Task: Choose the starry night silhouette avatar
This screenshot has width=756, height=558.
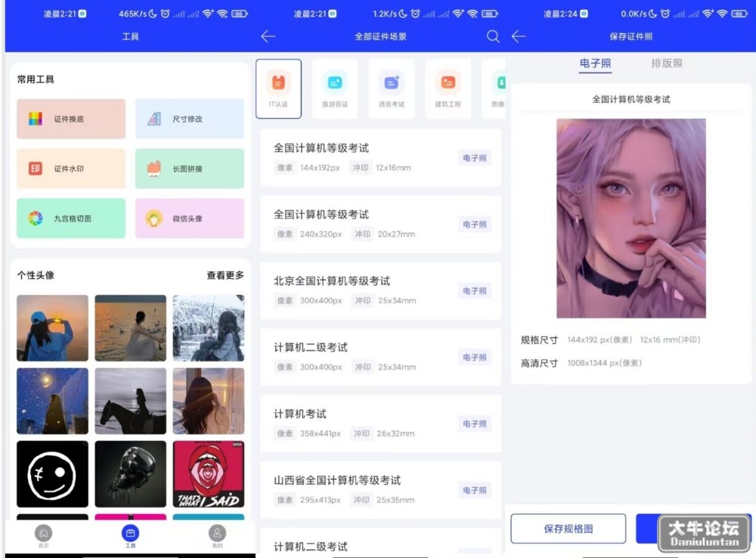Action: click(x=53, y=401)
